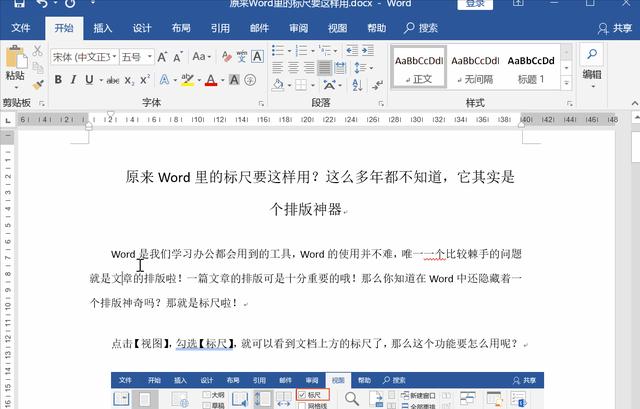Apply the yellow text highlight color
640x409 pixels.
pos(187,80)
